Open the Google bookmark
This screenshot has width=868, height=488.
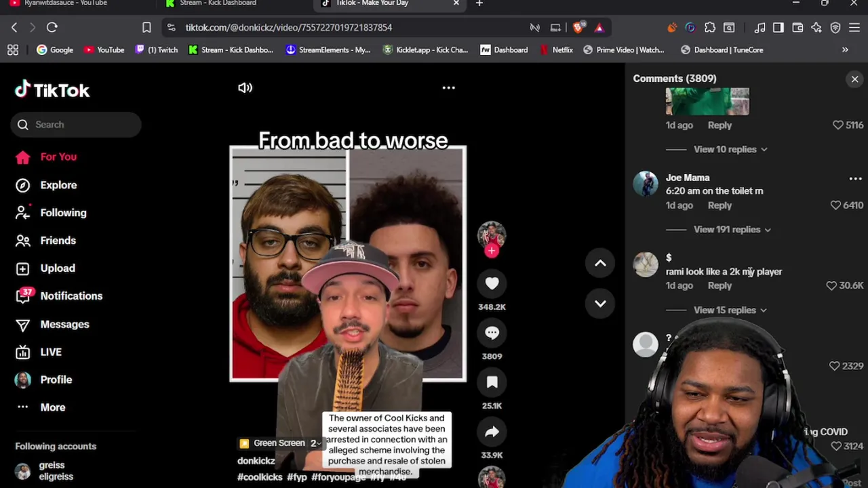click(55, 49)
